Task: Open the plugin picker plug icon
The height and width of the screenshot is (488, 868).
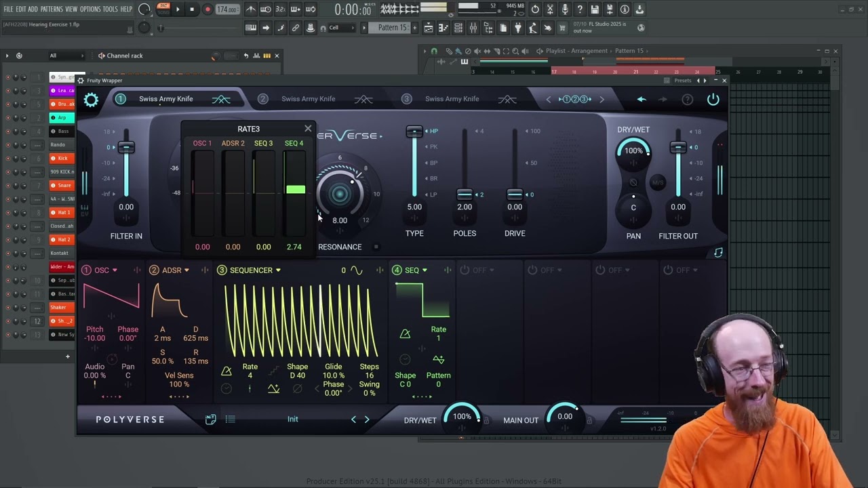Action: pyautogui.click(x=518, y=28)
